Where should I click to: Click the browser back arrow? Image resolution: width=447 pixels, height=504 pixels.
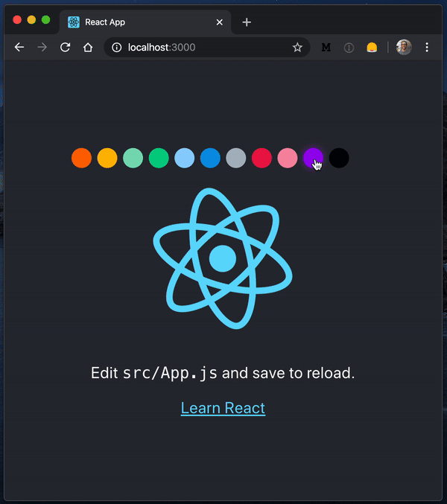19,47
